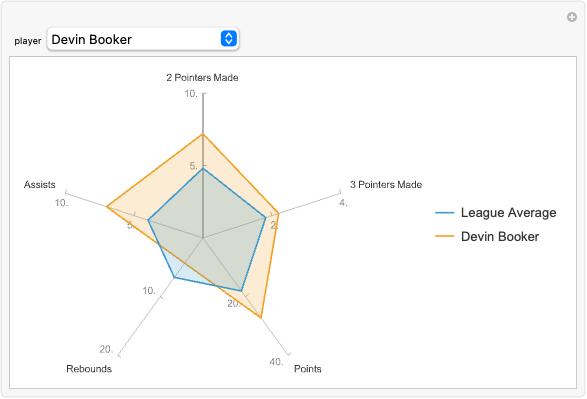Screen dimensions: 587x399
Task: Click the blue League Average vertex on Rebounds axis
Action: coord(174,278)
